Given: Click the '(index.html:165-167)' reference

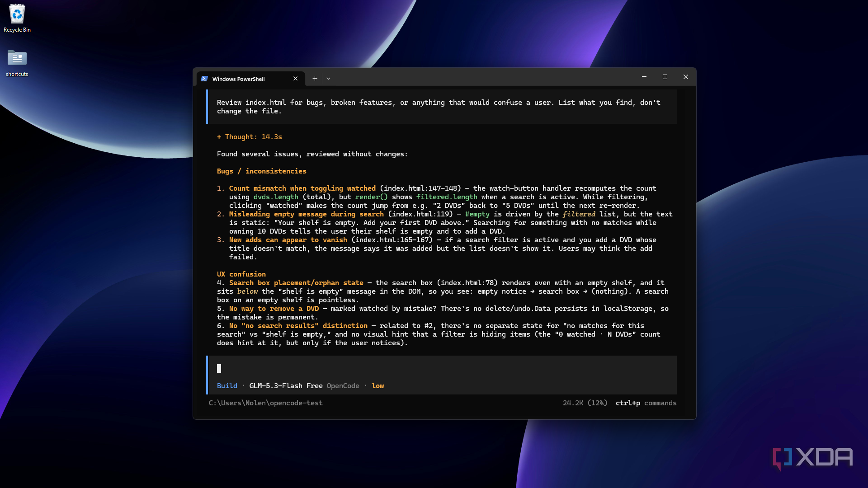Looking at the screenshot, I should (x=392, y=240).
